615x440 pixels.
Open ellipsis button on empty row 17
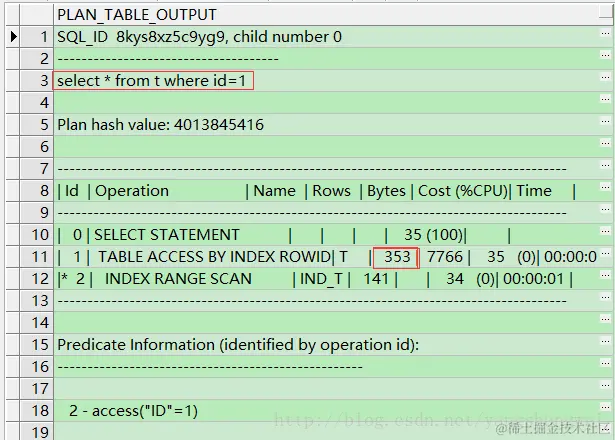pyautogui.click(x=605, y=385)
